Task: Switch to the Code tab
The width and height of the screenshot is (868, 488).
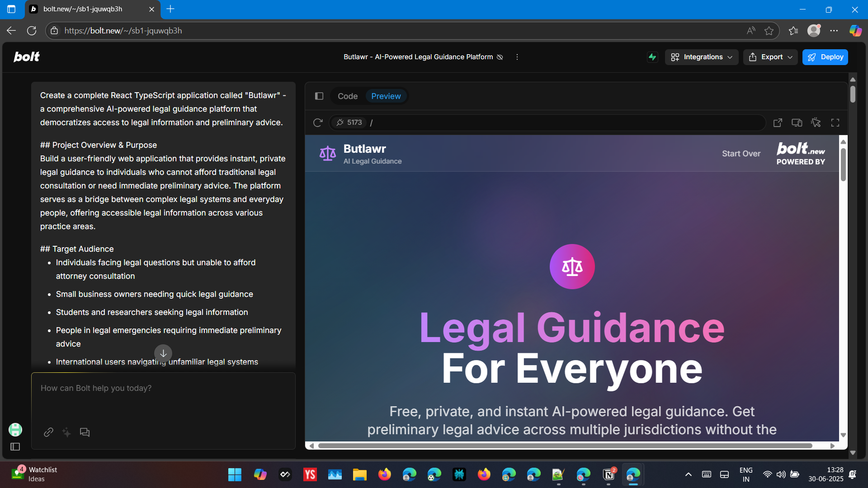Action: click(347, 96)
